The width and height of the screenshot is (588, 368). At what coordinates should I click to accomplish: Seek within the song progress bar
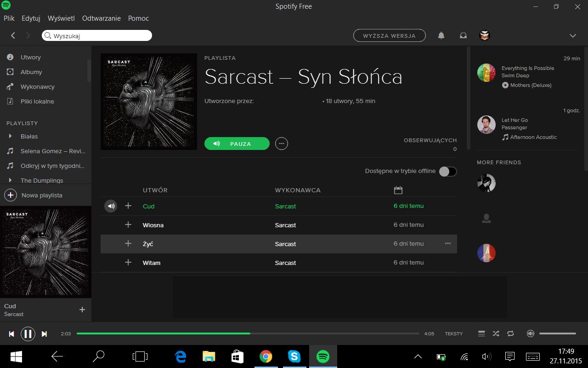pyautogui.click(x=248, y=333)
